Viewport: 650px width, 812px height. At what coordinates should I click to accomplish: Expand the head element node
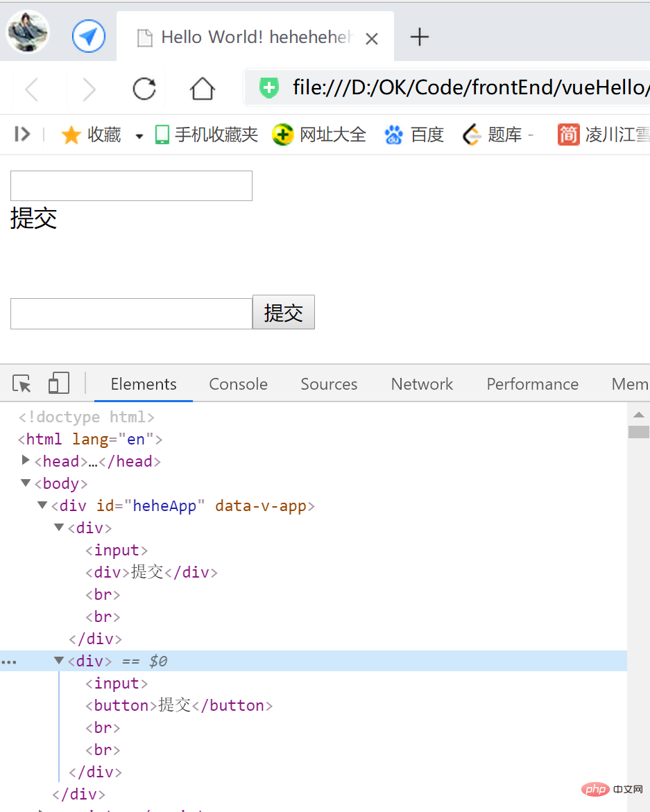tap(26, 460)
